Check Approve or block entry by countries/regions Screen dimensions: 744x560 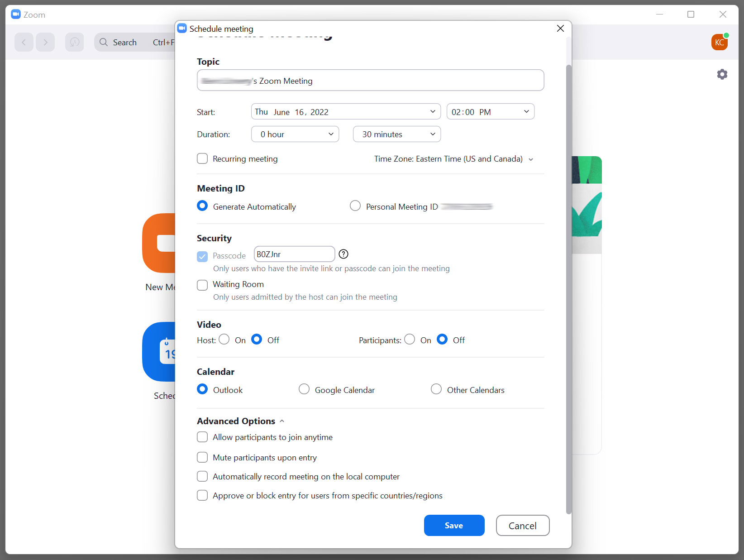(x=202, y=495)
